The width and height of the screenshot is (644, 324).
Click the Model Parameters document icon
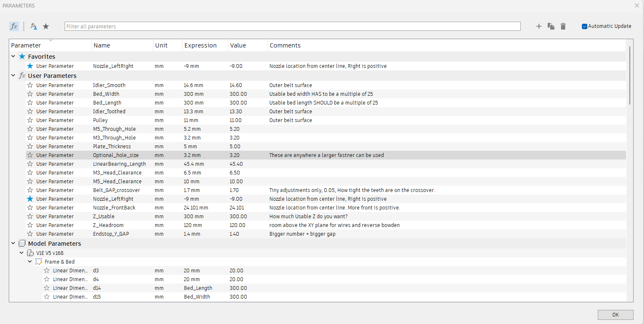(x=22, y=243)
